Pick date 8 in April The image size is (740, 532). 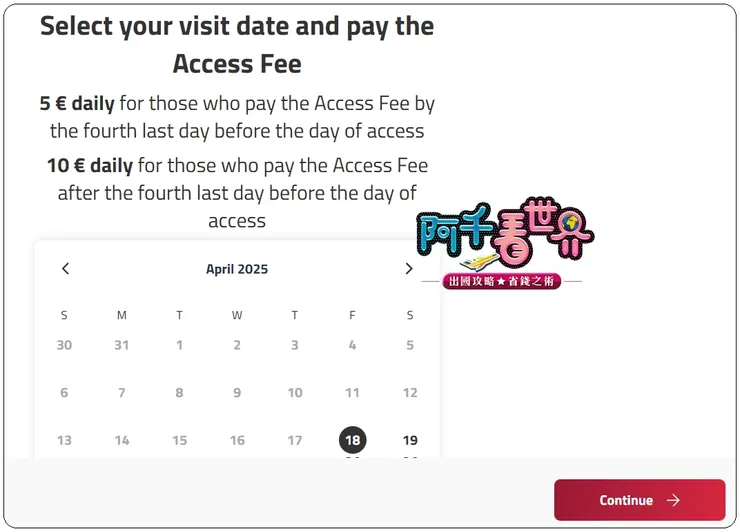[180, 393]
